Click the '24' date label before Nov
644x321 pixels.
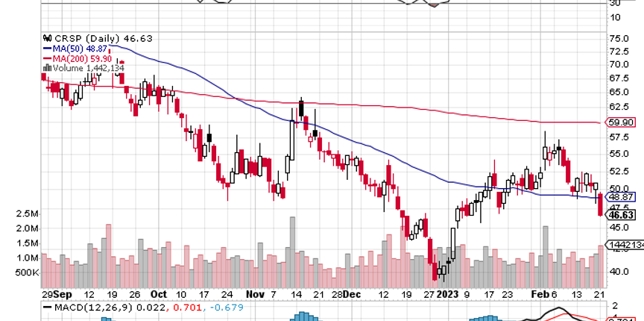point(227,295)
